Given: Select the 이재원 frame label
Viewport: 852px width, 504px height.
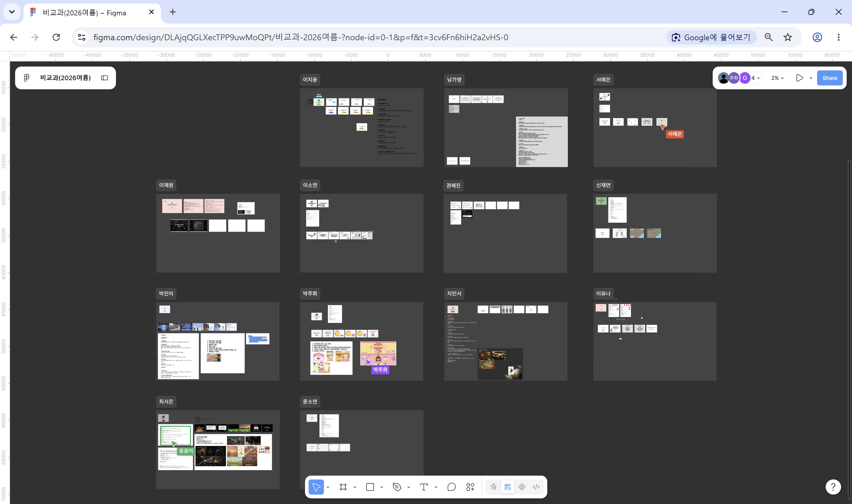Looking at the screenshot, I should pyautogui.click(x=166, y=185).
